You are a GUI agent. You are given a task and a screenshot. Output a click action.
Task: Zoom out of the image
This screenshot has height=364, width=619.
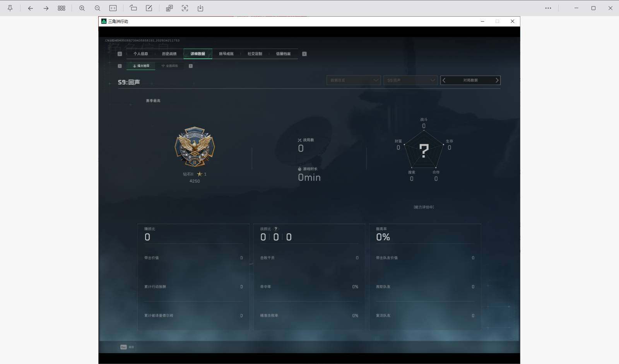97,8
